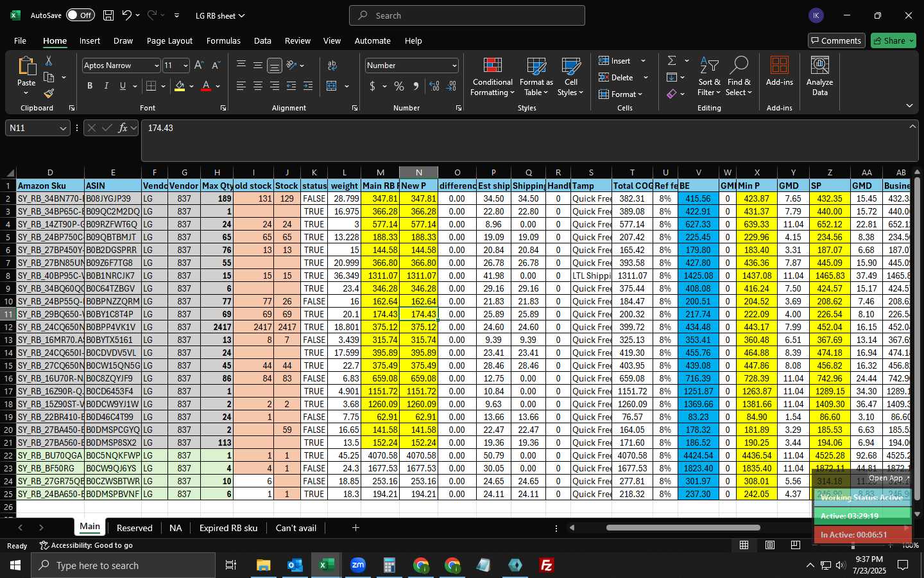Switch to the Expired RB sku sheet tab
Screen dimensions: 924x578
pyautogui.click(x=228, y=528)
